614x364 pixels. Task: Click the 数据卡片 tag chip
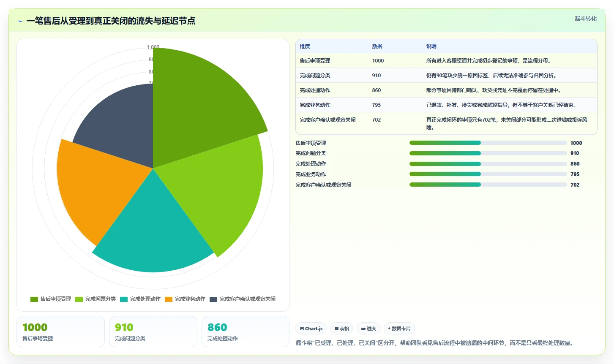click(399, 329)
